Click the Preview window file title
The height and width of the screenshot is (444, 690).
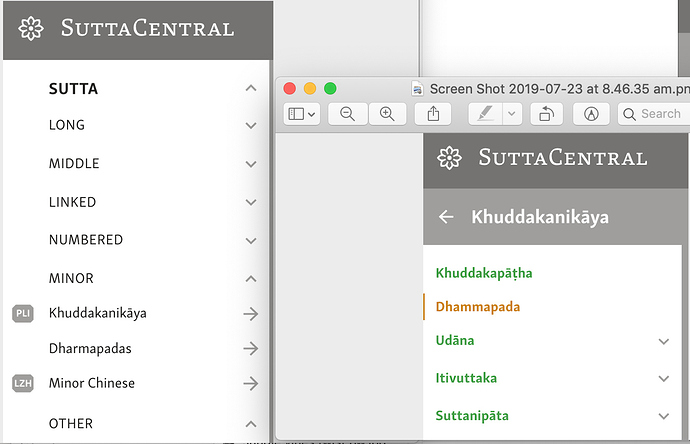(x=559, y=89)
